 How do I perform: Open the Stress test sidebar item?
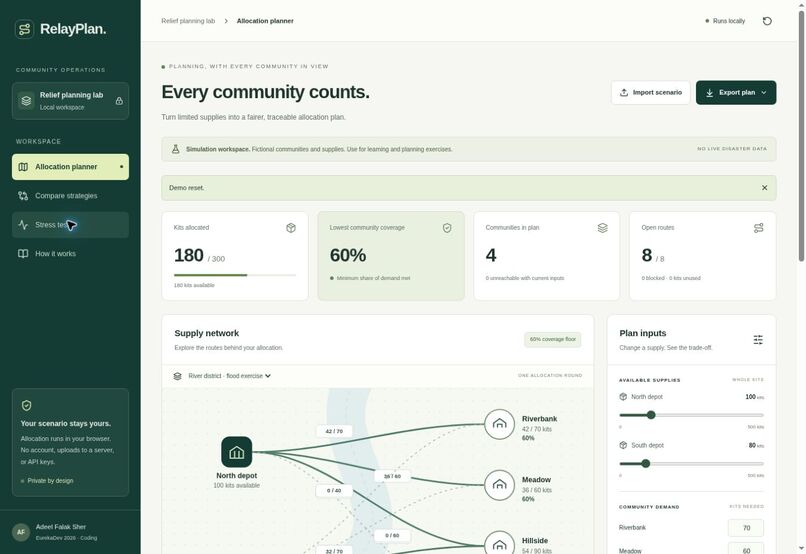70,225
